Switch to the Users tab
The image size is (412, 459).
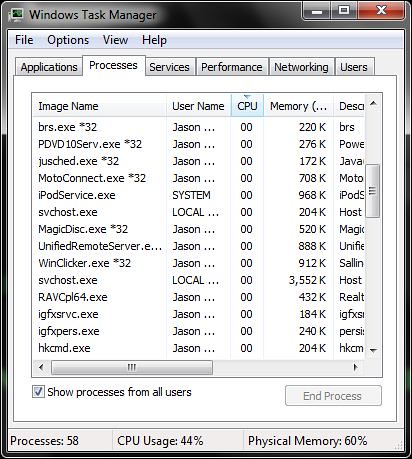point(354,67)
